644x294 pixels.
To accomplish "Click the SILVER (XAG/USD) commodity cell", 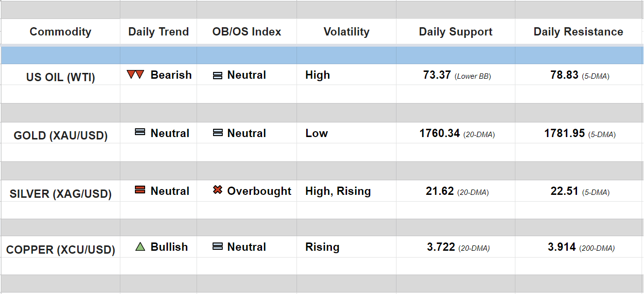I will pos(61,194).
